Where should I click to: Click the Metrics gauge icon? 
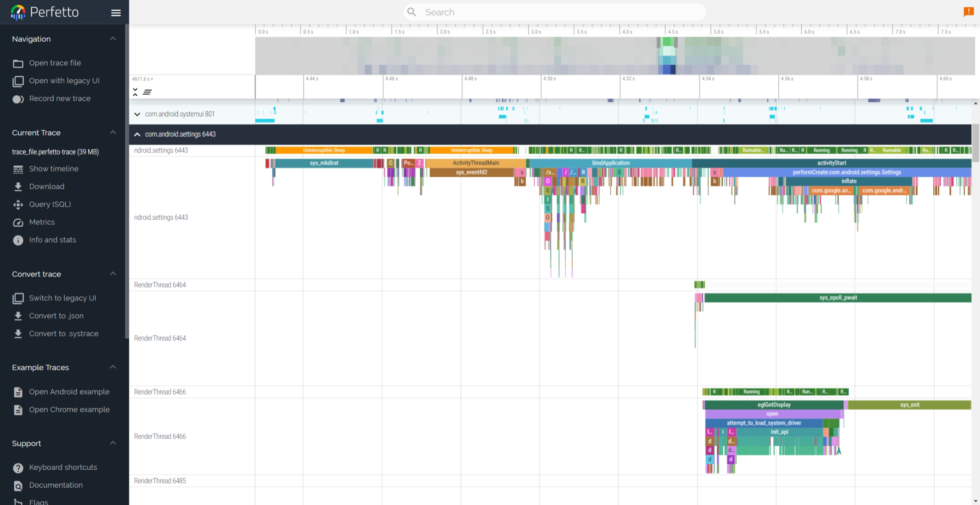click(18, 222)
